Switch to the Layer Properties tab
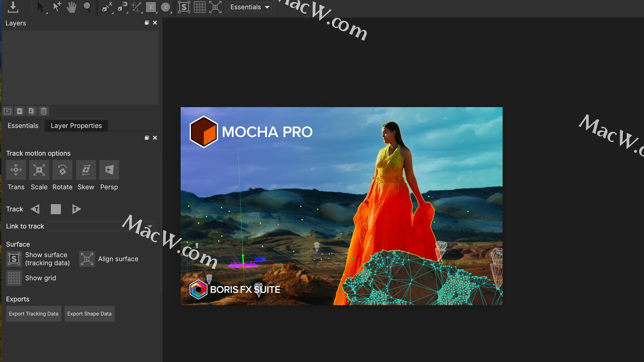Screen dimensions: 644x362 click(x=76, y=126)
